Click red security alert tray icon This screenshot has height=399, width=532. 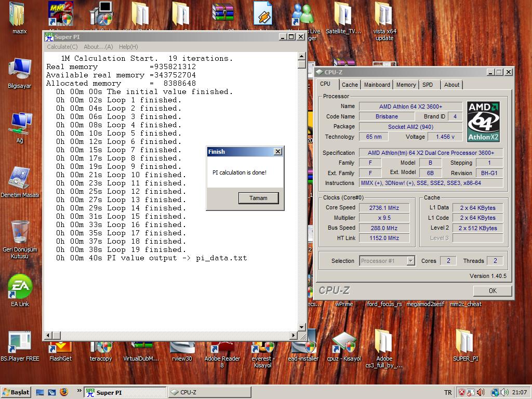point(462,393)
